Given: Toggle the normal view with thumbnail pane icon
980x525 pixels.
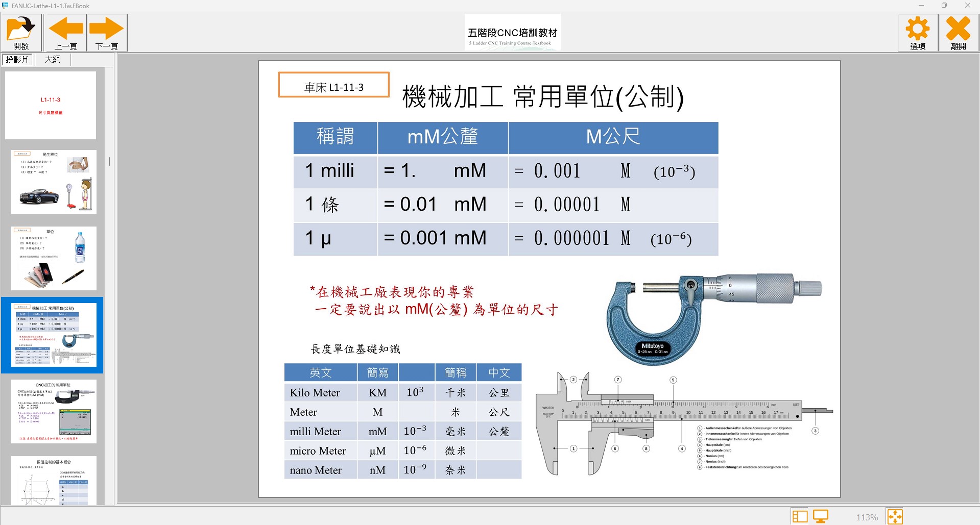Looking at the screenshot, I should pyautogui.click(x=800, y=516).
